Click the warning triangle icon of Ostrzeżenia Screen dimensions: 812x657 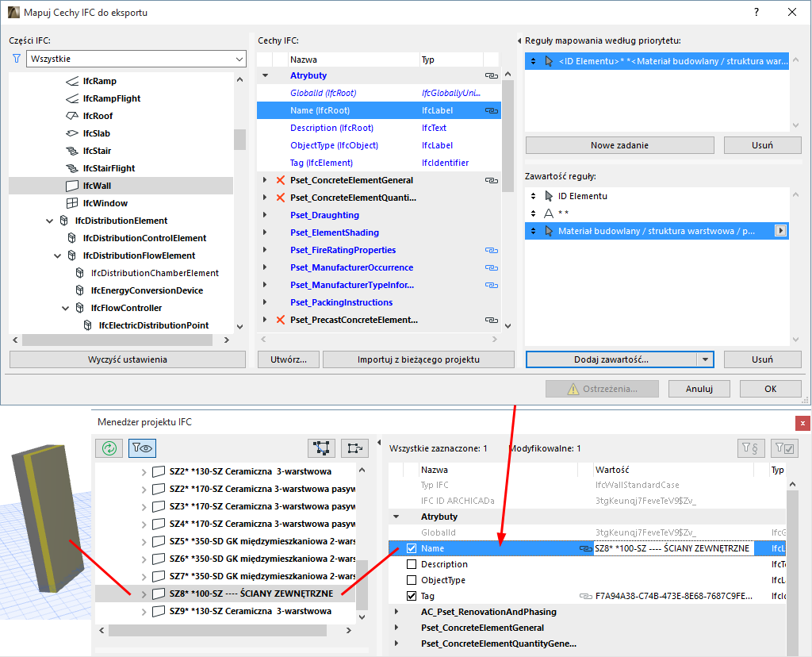coord(573,389)
